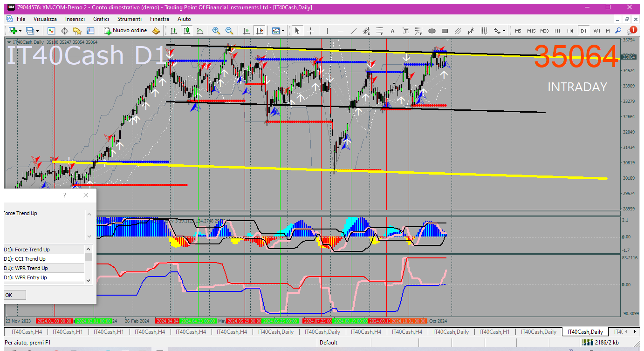Viewport: 644px width, 351px height.
Task: Switch timeframe to M15
Action: coord(531,31)
